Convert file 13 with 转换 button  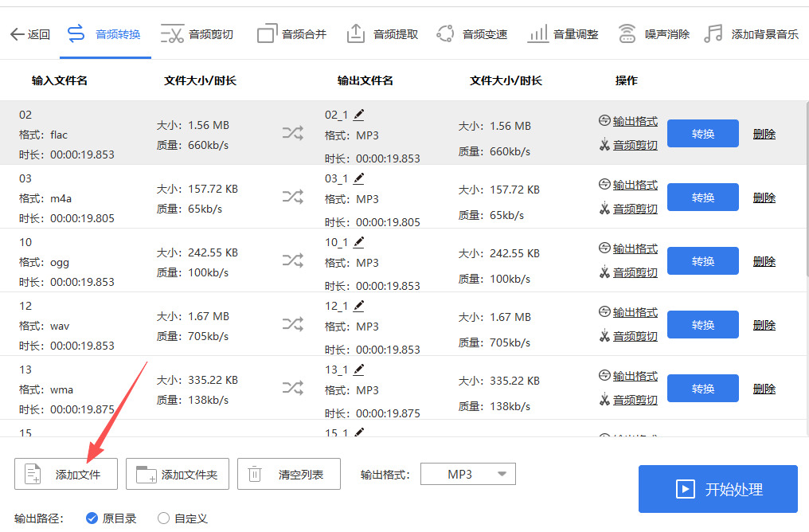703,389
